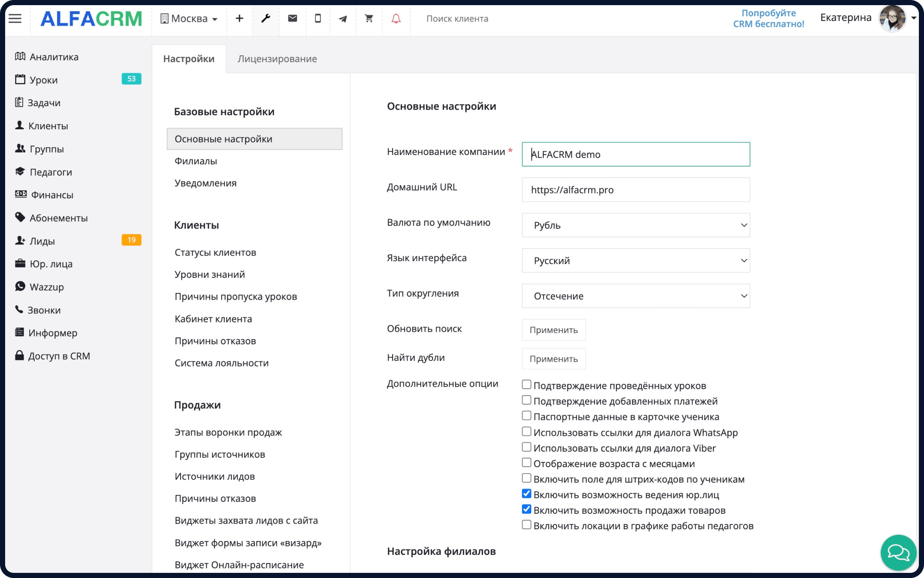Click the notification bell icon
This screenshot has width=924, height=578.
[x=395, y=18]
